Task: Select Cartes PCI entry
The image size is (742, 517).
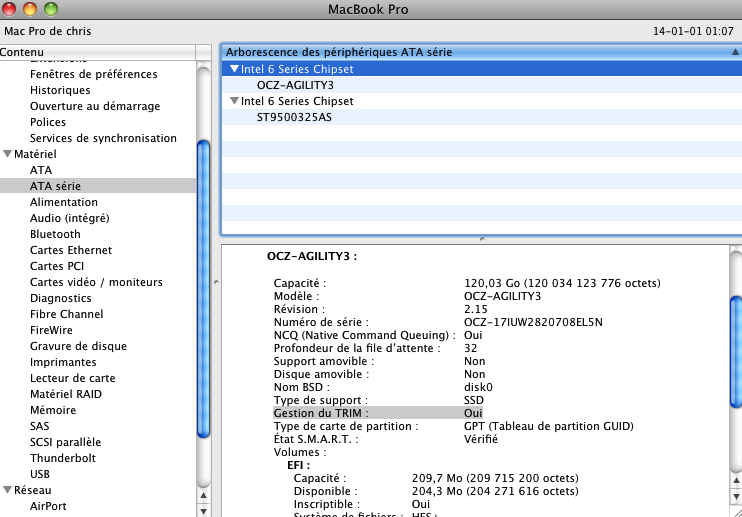Action: tap(57, 266)
